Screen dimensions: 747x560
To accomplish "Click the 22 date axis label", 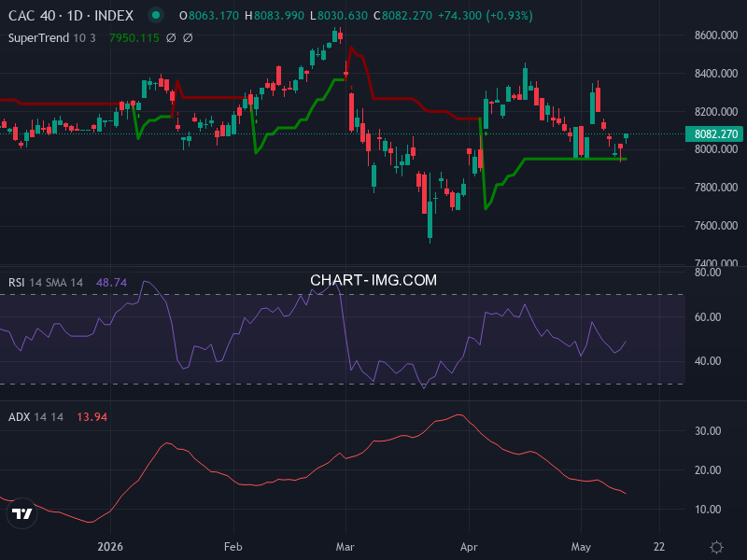I will click(659, 547).
